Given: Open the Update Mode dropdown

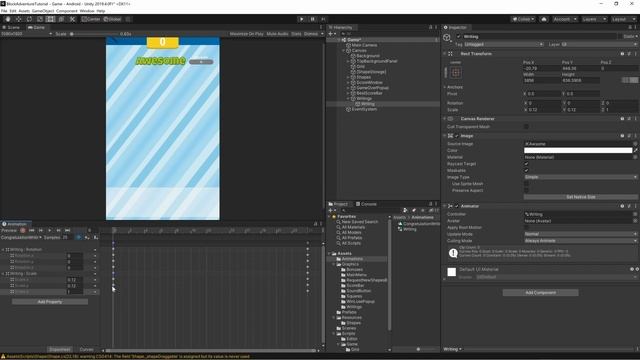Looking at the screenshot, I should coord(581,234).
